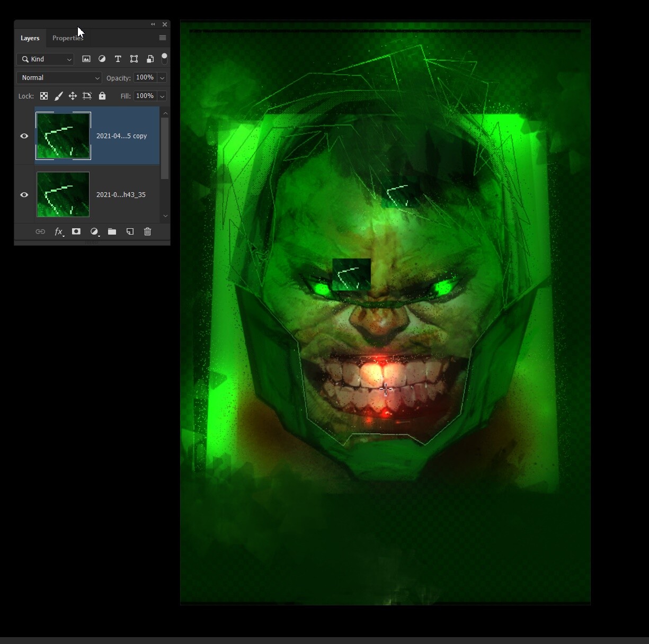
Task: Toggle layer filtering on or off
Action: pyautogui.click(x=164, y=58)
